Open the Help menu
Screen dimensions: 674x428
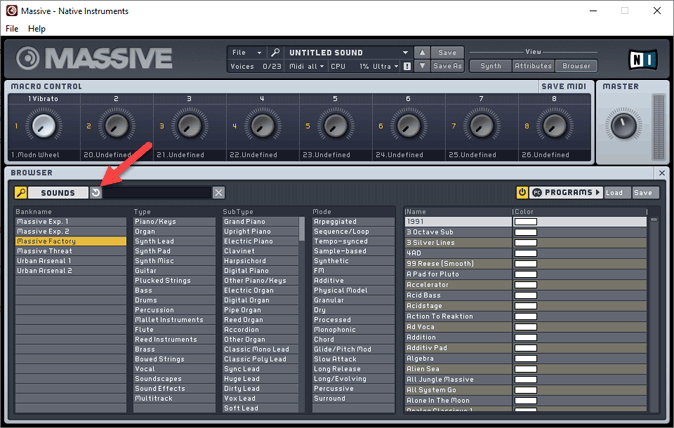click(37, 29)
